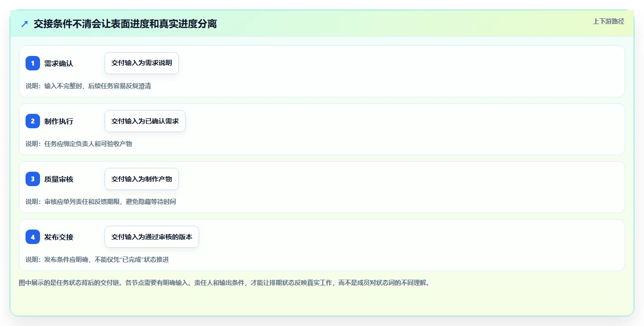This screenshot has height=326, width=644.
Task: Click the note about 发布条件应明确
Action: (x=97, y=259)
